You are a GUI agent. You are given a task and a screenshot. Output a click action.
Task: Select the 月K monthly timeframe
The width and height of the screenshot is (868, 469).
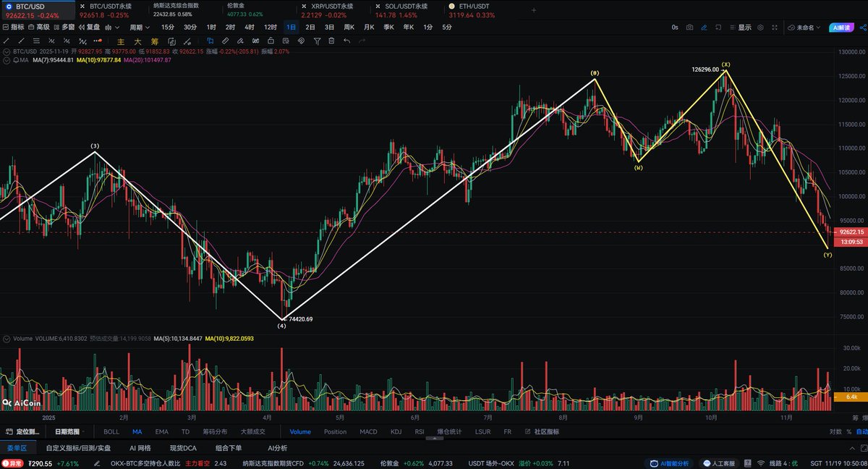369,27
